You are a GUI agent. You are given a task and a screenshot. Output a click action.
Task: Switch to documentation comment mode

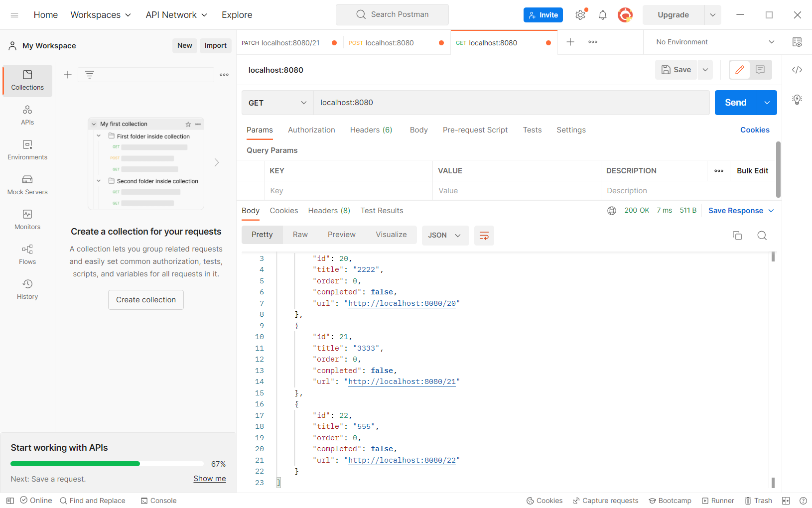tap(760, 70)
